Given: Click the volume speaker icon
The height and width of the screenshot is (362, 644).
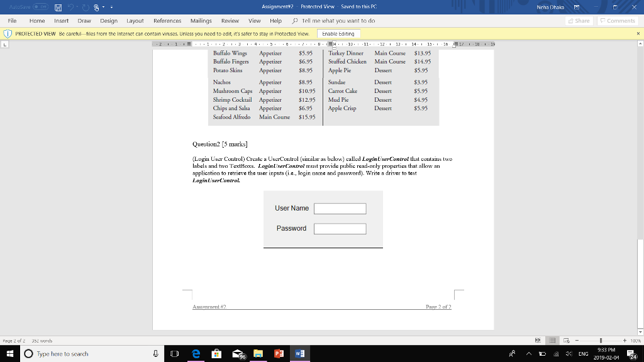Looking at the screenshot, I should point(569,353).
